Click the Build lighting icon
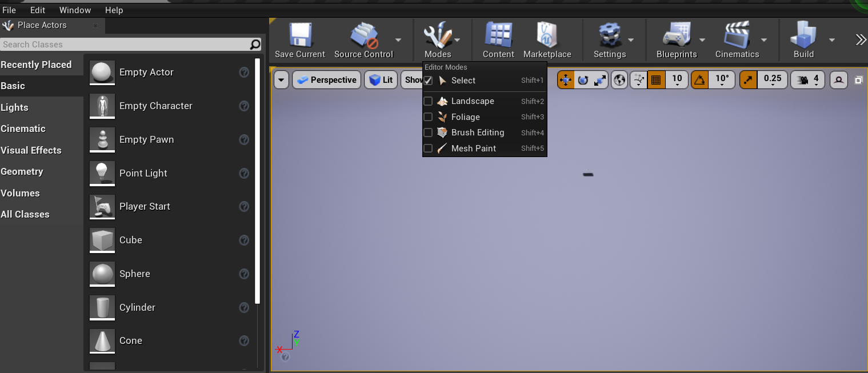This screenshot has height=373, width=868. [x=803, y=35]
